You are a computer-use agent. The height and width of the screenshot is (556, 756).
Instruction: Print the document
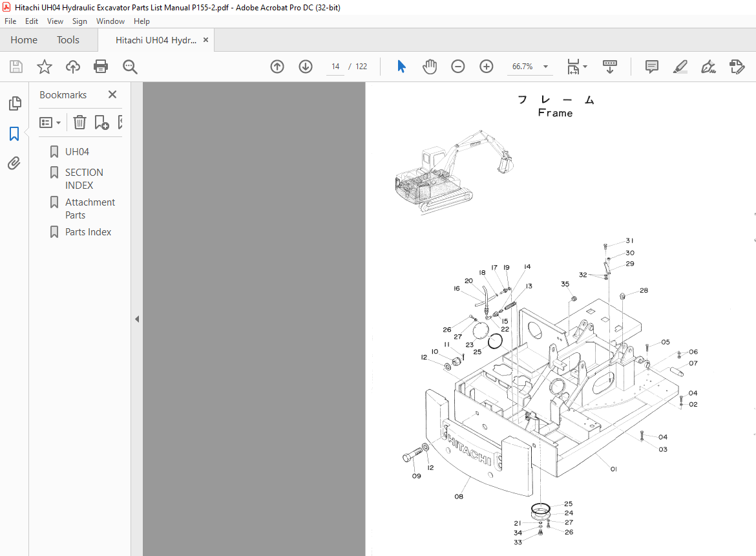coord(101,67)
